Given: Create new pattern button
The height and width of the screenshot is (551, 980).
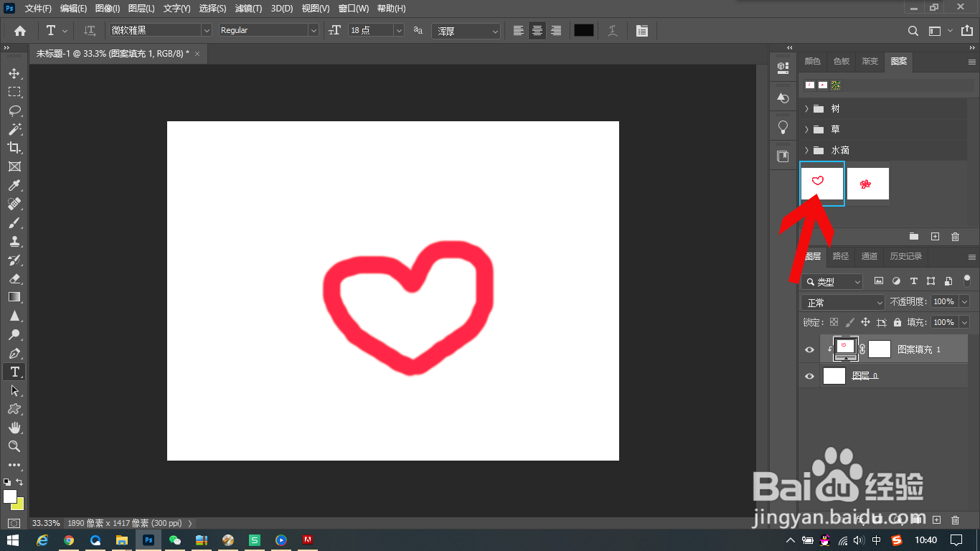Looking at the screenshot, I should (x=935, y=236).
